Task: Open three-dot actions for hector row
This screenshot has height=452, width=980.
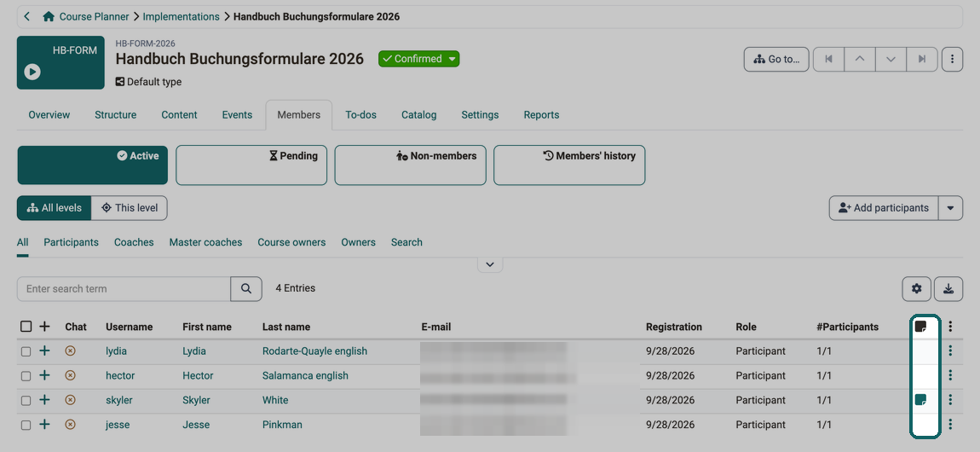Action: (x=951, y=375)
